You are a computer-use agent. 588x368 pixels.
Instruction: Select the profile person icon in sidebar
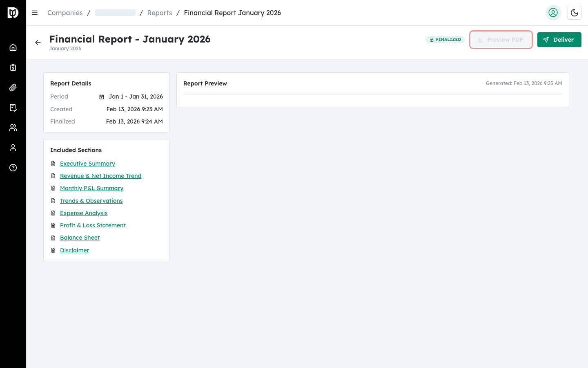(13, 147)
